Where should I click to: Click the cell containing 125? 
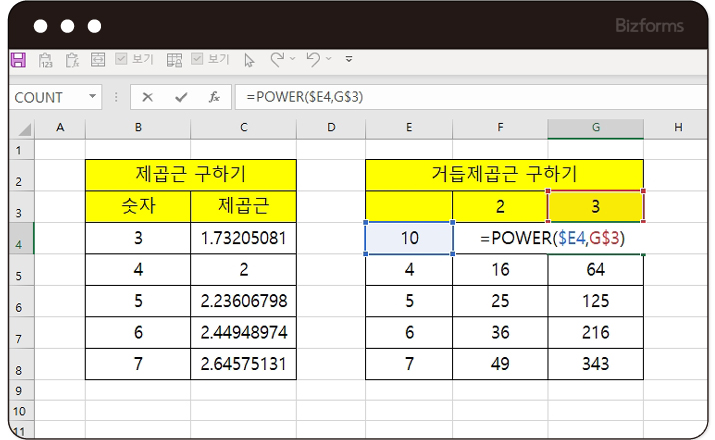(596, 301)
